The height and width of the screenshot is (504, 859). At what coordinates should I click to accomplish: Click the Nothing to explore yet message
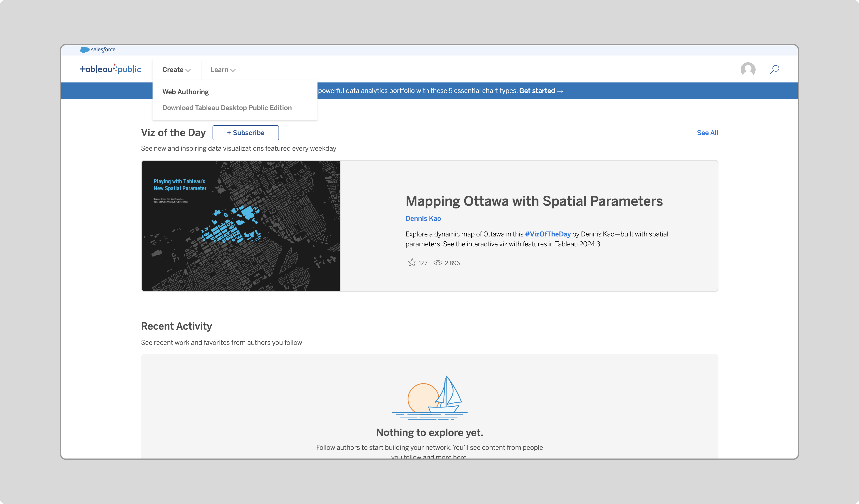[x=429, y=432]
